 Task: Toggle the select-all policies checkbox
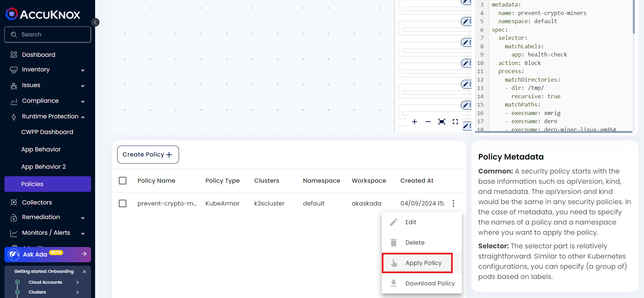[123, 181]
